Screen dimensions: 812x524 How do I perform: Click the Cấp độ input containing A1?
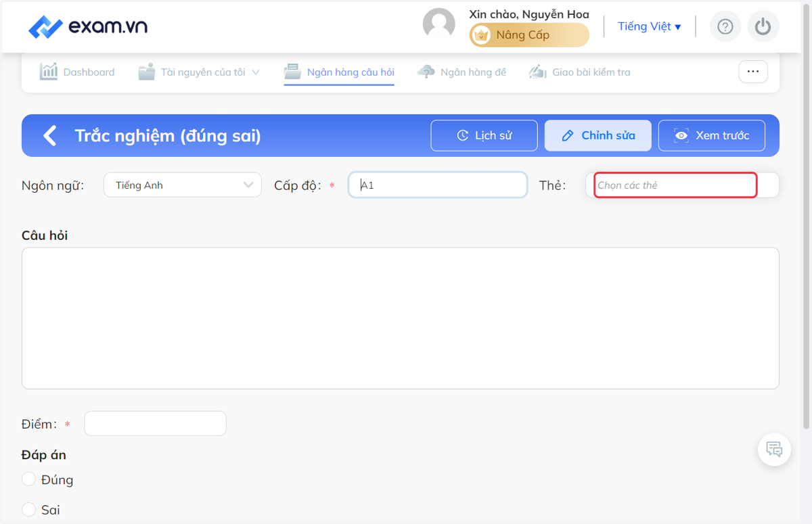point(438,185)
